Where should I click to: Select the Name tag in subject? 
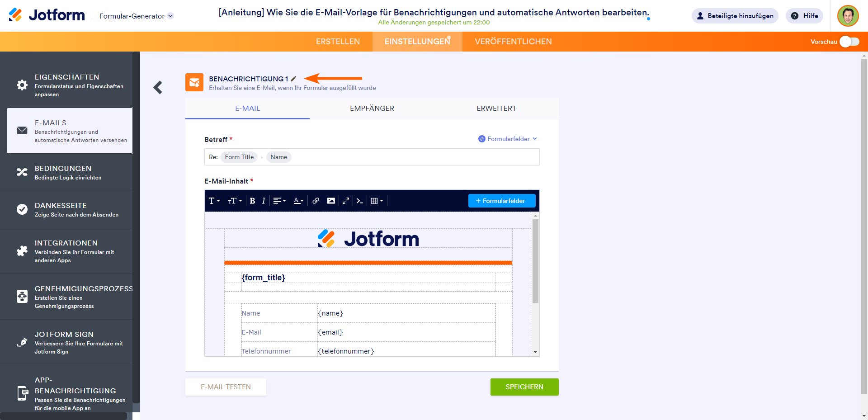pos(279,157)
